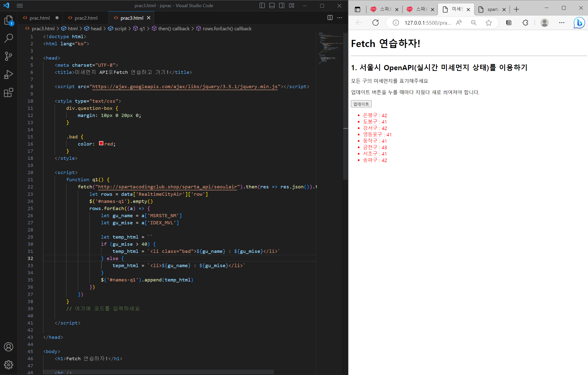Click the code minimap preview
The image size is (588, 375).
[x=330, y=48]
